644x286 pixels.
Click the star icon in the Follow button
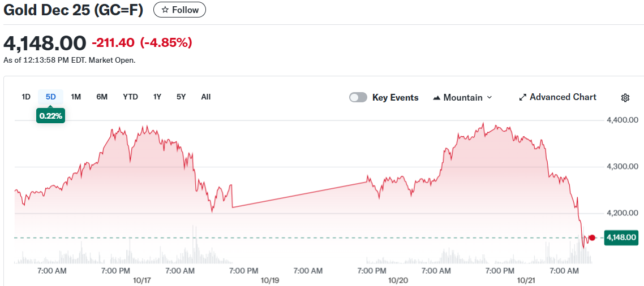[165, 10]
